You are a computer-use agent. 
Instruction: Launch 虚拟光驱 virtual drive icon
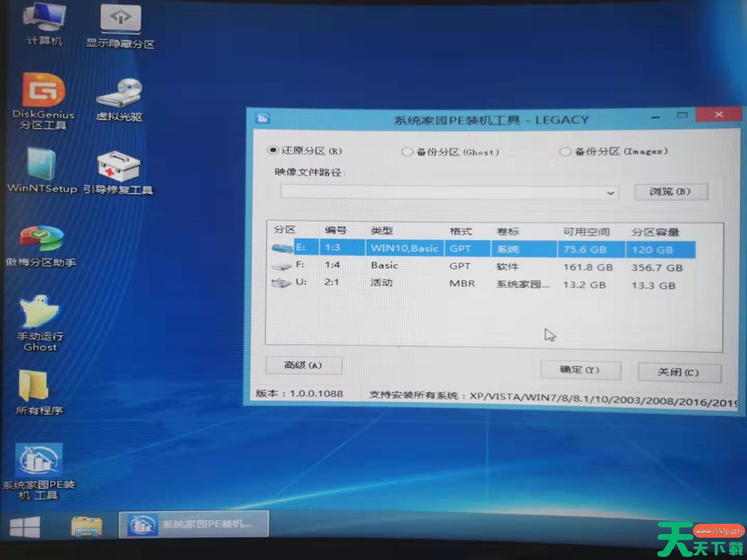pyautogui.click(x=119, y=99)
